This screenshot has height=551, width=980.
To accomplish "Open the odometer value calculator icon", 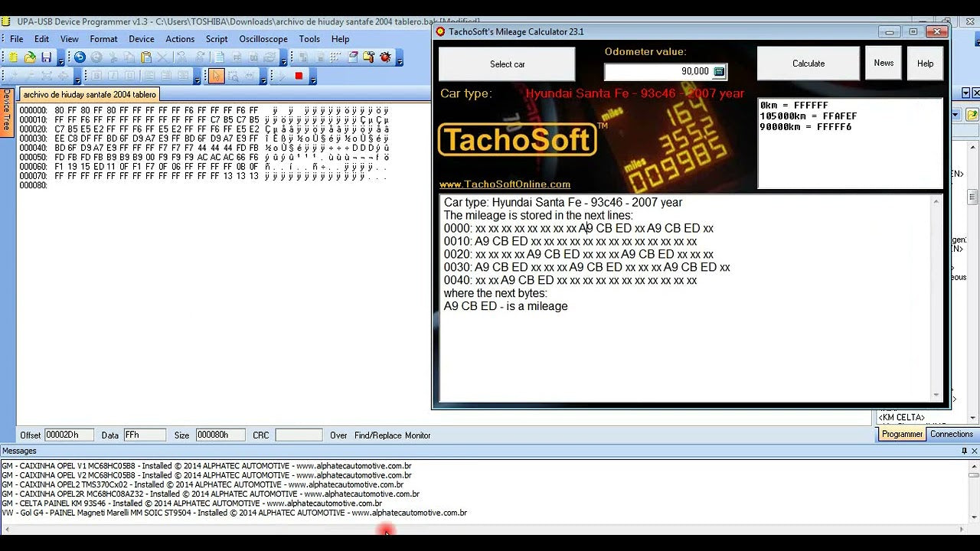I will tap(719, 71).
